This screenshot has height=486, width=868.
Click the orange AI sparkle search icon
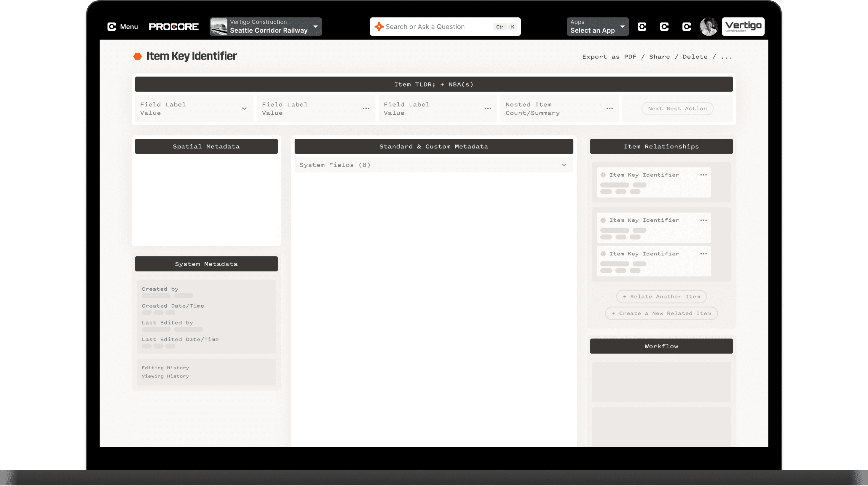pyautogui.click(x=379, y=27)
